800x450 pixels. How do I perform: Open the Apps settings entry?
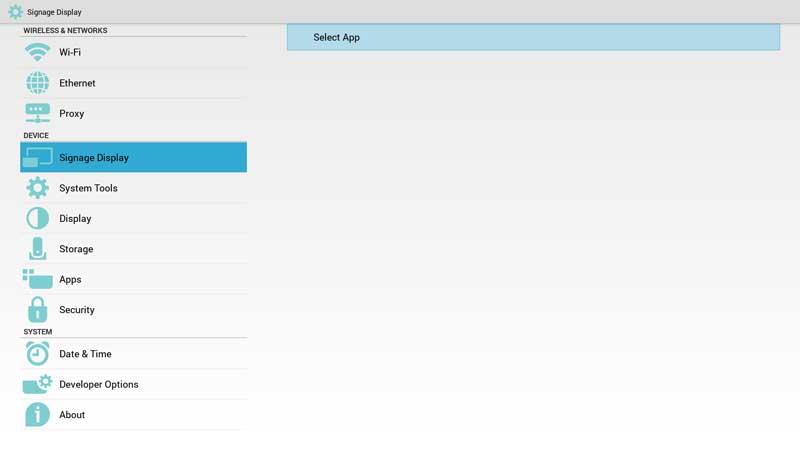[x=134, y=279]
